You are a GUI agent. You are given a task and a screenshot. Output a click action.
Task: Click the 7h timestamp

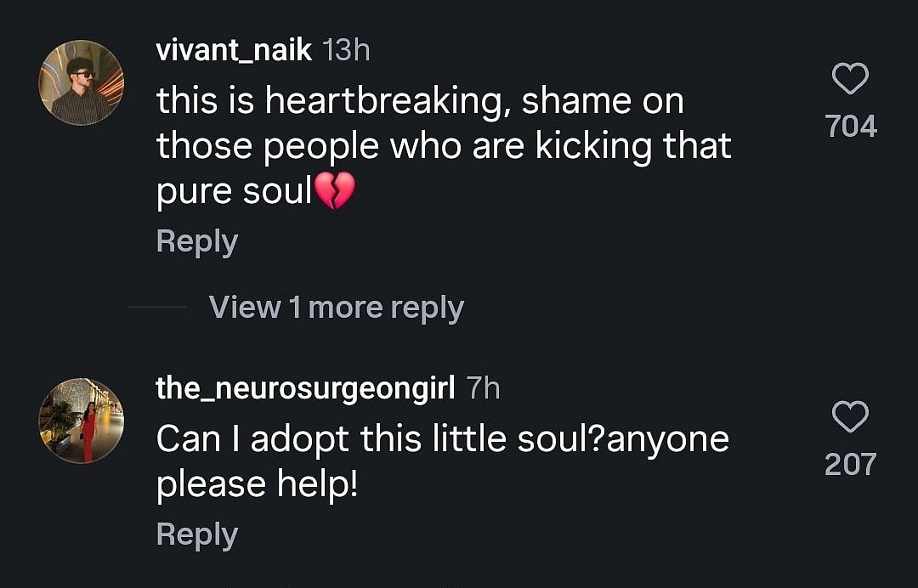484,388
